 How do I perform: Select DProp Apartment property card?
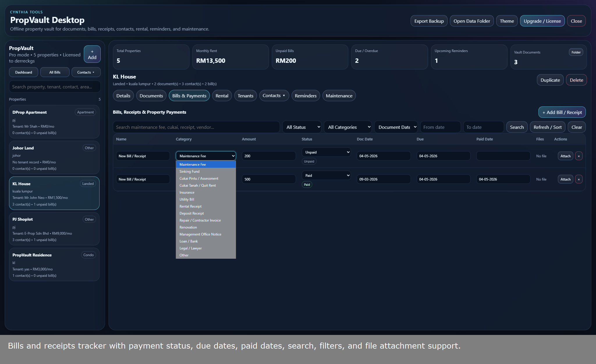coord(54,122)
